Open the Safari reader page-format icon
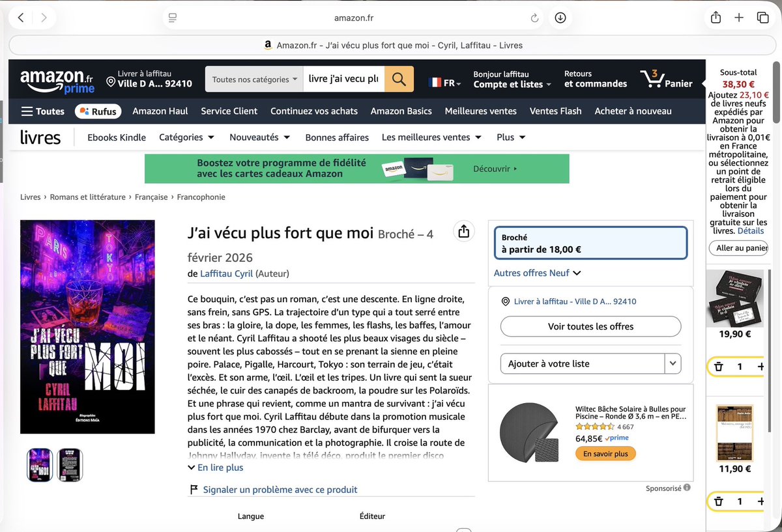 point(172,18)
